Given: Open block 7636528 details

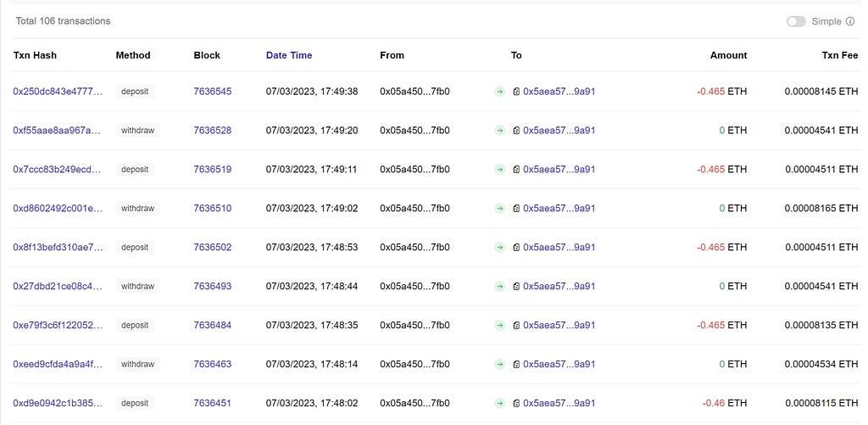Looking at the screenshot, I should pyautogui.click(x=212, y=131).
